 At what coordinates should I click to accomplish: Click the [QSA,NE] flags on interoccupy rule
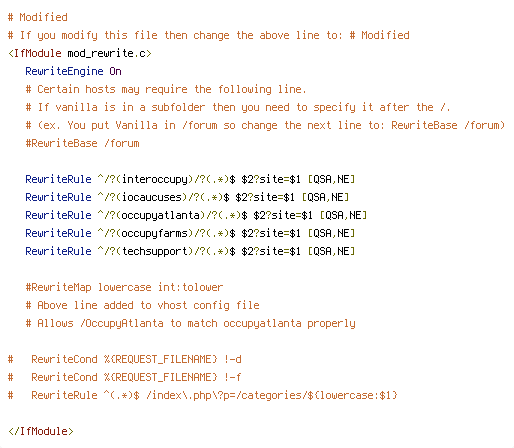pyautogui.click(x=331, y=179)
